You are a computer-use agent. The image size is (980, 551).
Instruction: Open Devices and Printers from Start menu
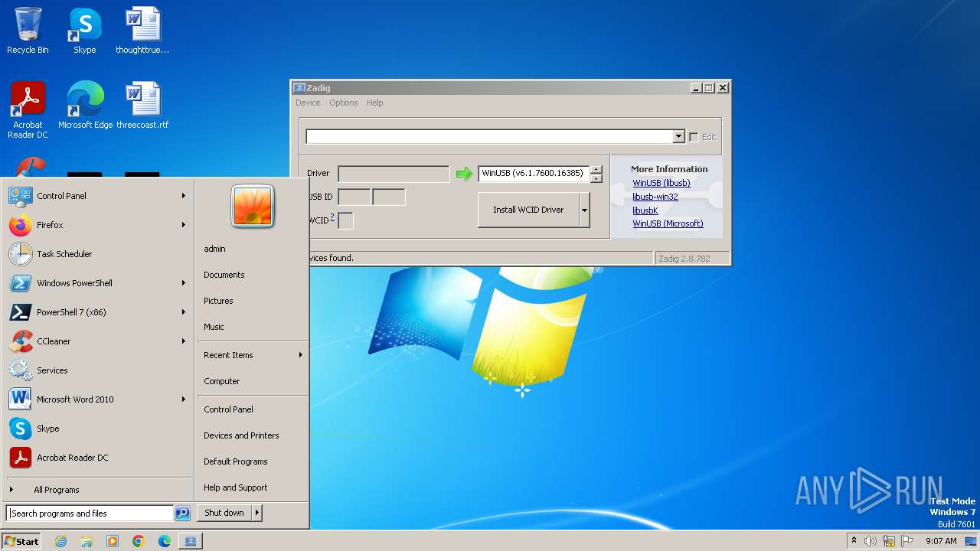(x=253, y=435)
